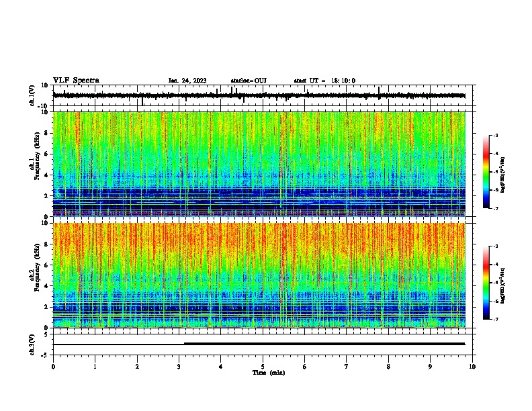Click the ch.1 colorbar "log(PSD)" label
Image resolution: width=532 pixels, height=411 pixels.
point(502,175)
